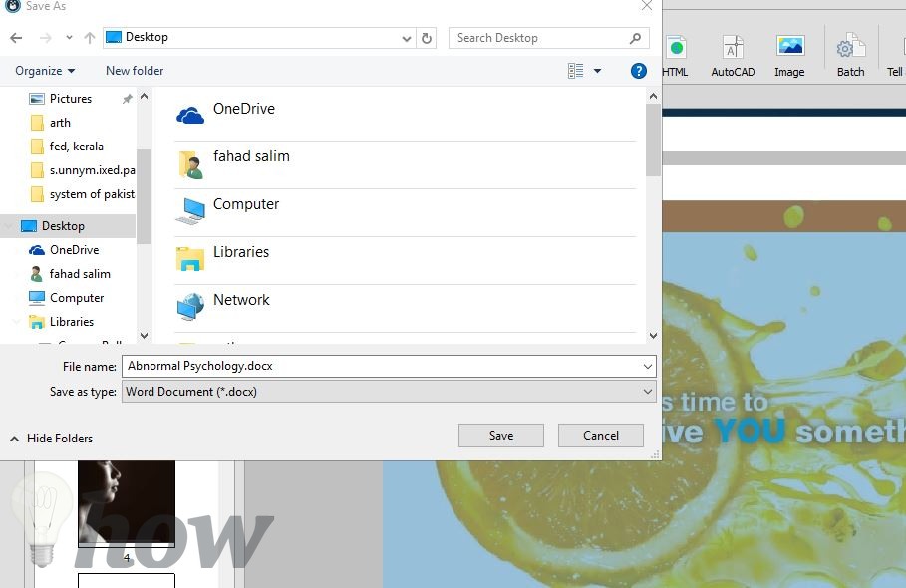Change the view layout icon

click(x=575, y=71)
